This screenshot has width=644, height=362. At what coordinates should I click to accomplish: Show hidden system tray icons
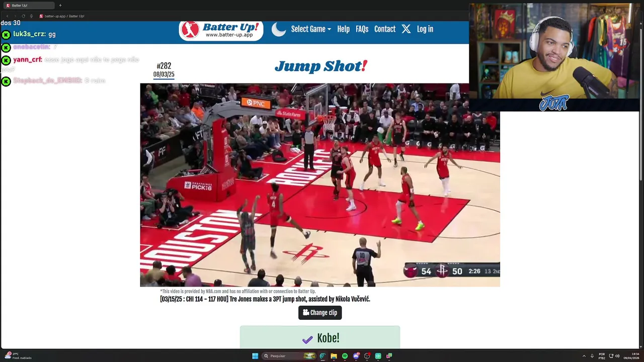click(584, 356)
